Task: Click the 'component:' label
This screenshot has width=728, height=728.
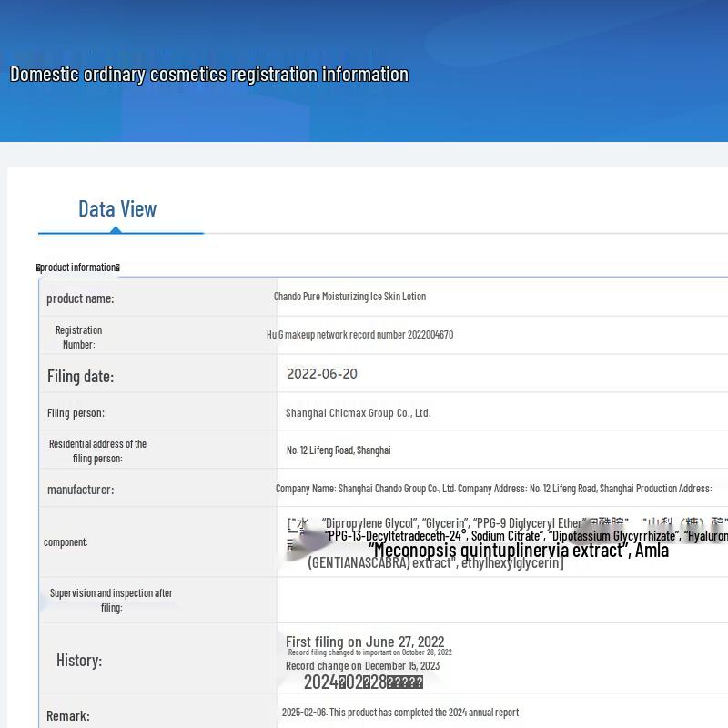Action: click(x=66, y=541)
